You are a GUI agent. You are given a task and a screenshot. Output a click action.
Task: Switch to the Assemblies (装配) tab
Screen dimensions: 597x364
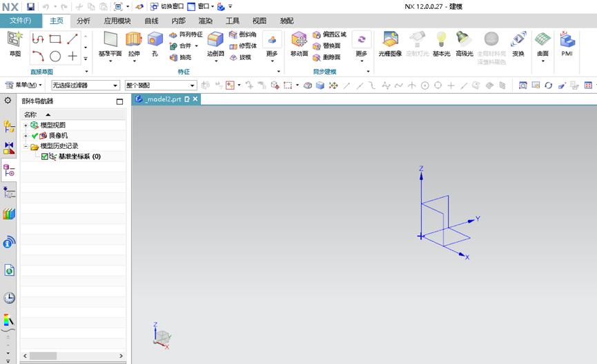286,21
